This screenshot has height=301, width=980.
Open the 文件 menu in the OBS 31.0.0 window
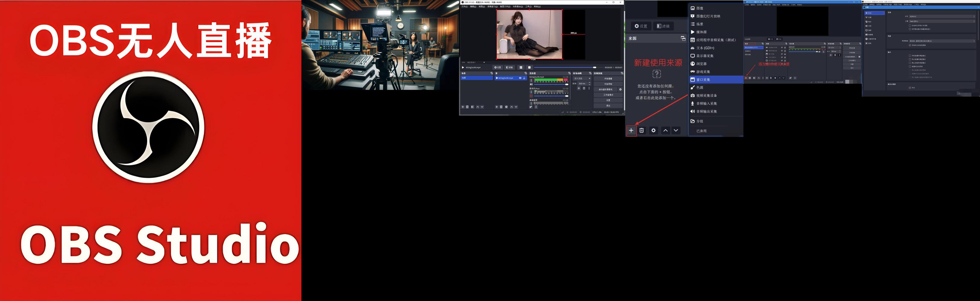[x=465, y=6]
